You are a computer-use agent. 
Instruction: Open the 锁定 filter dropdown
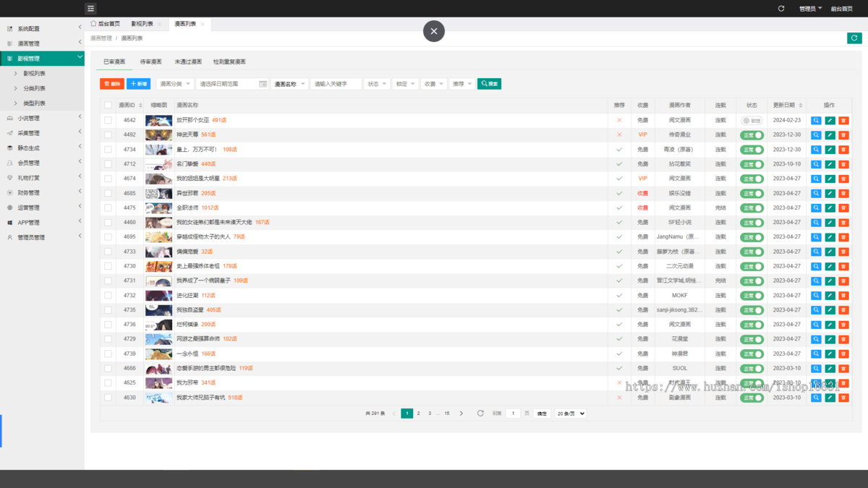coord(404,84)
